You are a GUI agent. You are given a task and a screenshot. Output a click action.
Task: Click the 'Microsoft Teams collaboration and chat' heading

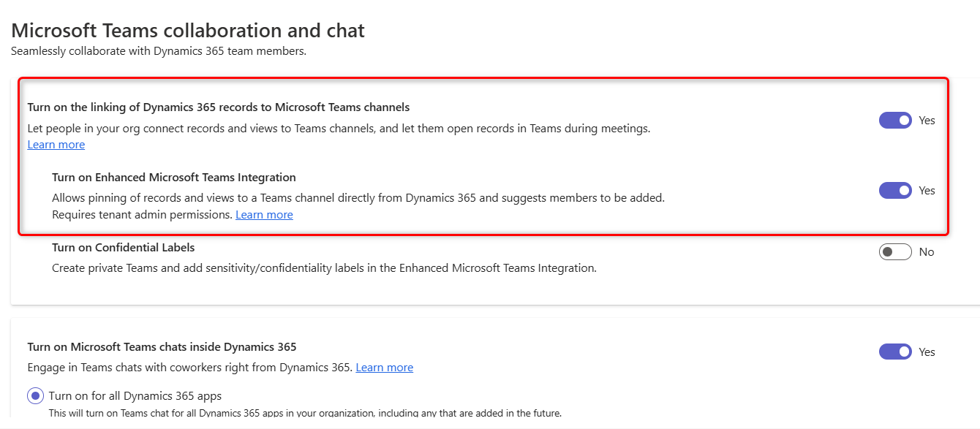(188, 31)
